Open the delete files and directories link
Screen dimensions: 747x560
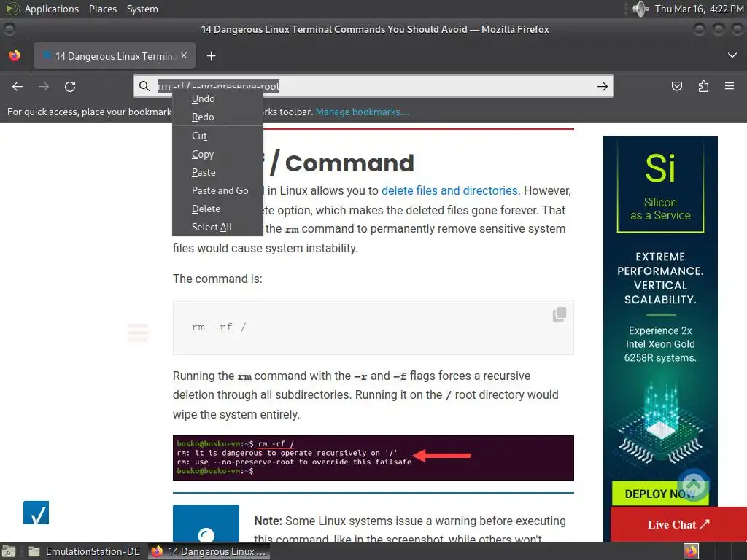pos(449,190)
